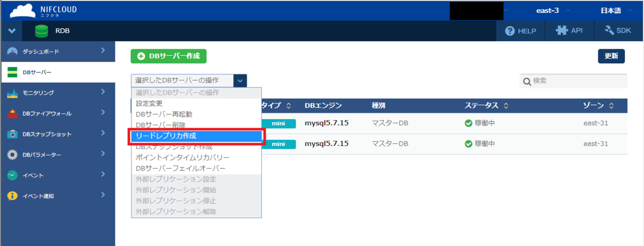Viewport: 644px width, 246px height.
Task: Click the DB parameter gear icon
Action: click(13, 155)
